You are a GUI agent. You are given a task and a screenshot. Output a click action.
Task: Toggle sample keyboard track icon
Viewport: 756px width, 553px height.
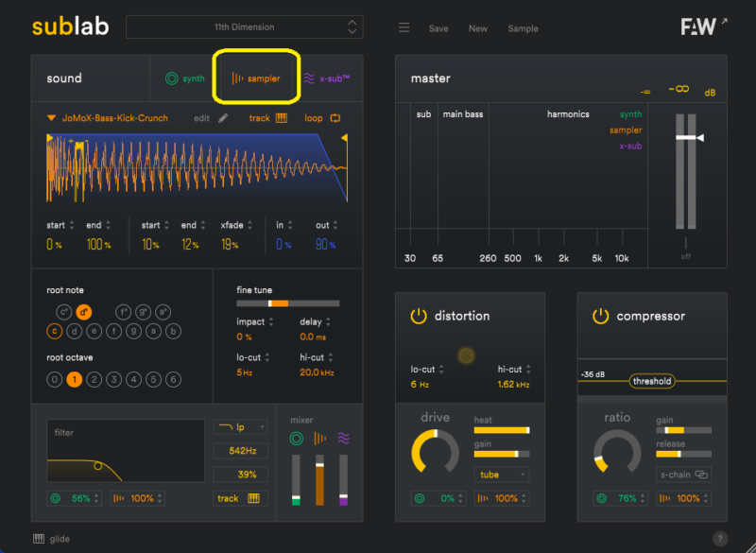pos(282,118)
